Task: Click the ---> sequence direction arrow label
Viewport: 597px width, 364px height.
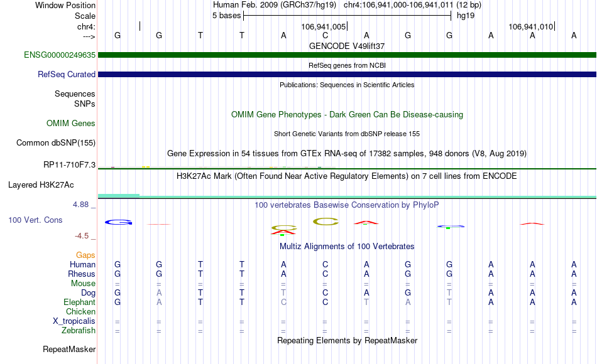Action: pos(89,36)
